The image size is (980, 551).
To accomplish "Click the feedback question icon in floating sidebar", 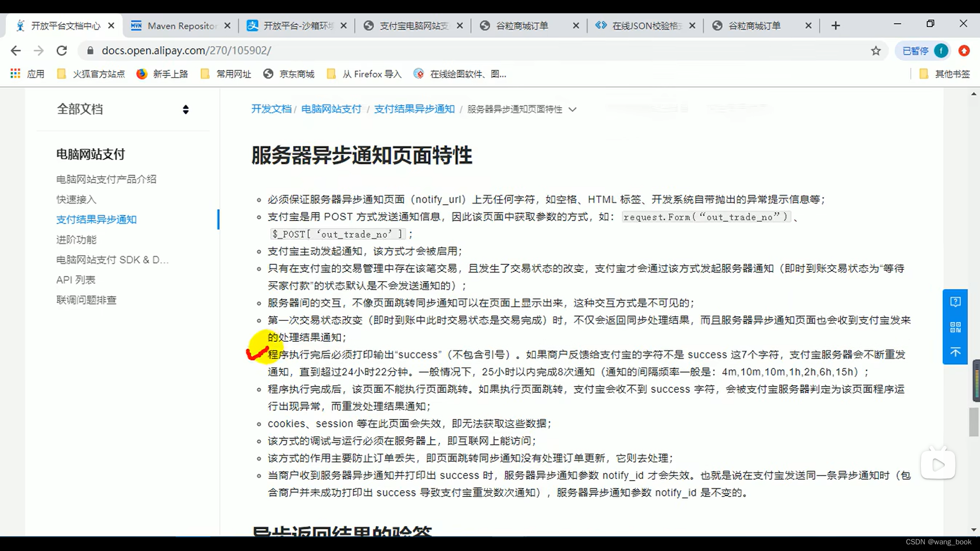I will (x=955, y=302).
